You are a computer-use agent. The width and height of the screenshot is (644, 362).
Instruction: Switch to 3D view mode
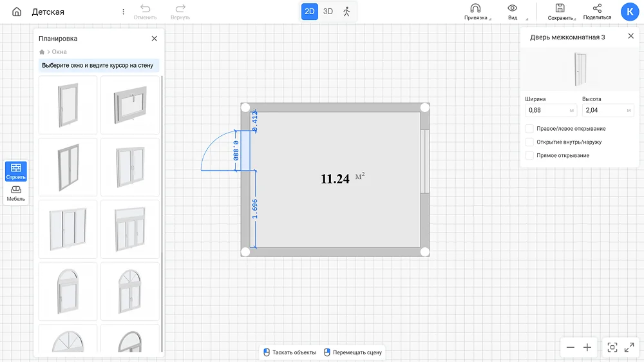[x=328, y=12]
